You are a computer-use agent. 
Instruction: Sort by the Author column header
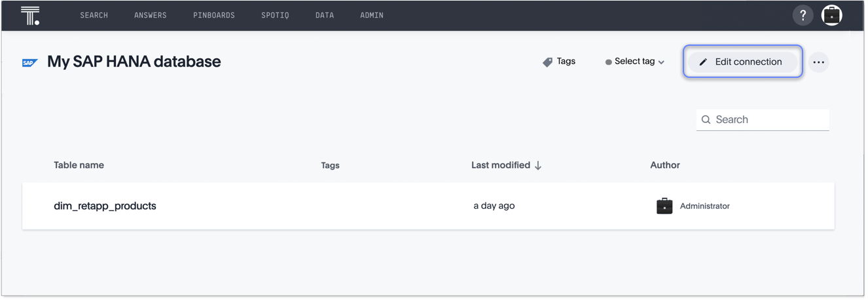[x=664, y=166]
